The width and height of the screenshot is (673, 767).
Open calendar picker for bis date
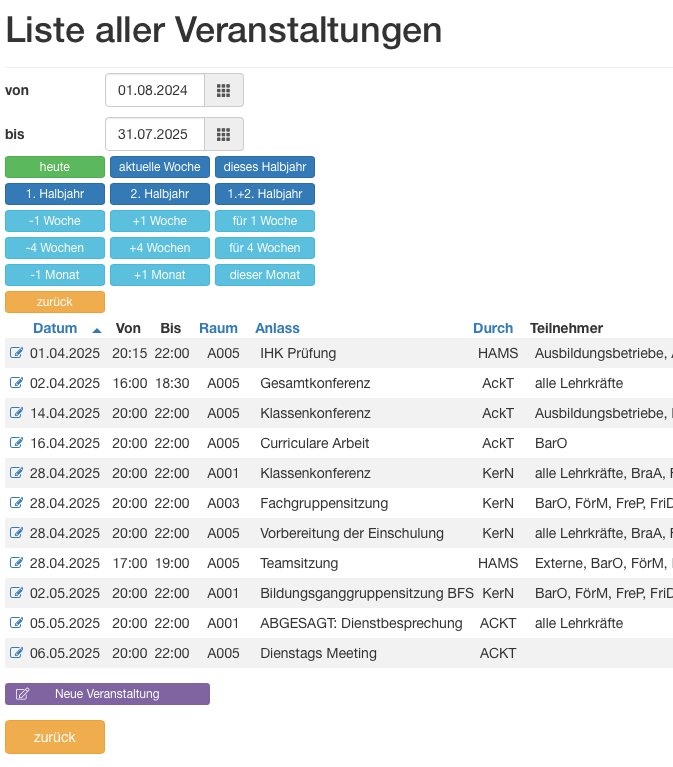click(x=224, y=134)
